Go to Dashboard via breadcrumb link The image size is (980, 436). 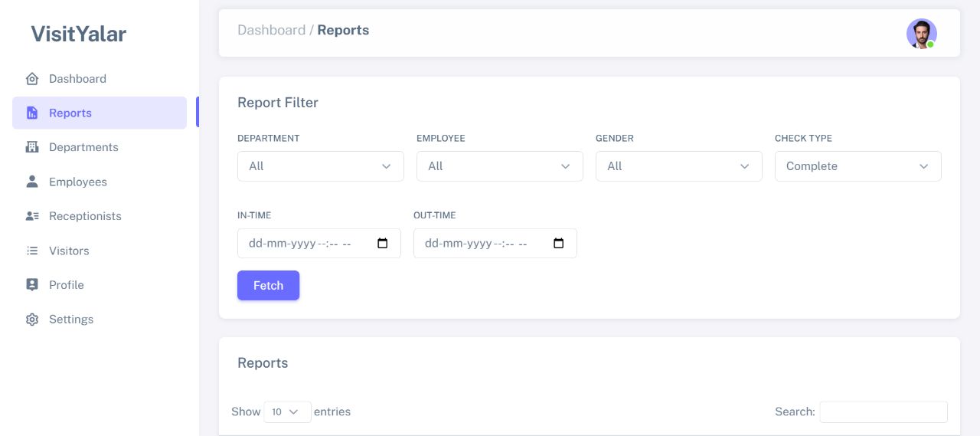point(271,31)
